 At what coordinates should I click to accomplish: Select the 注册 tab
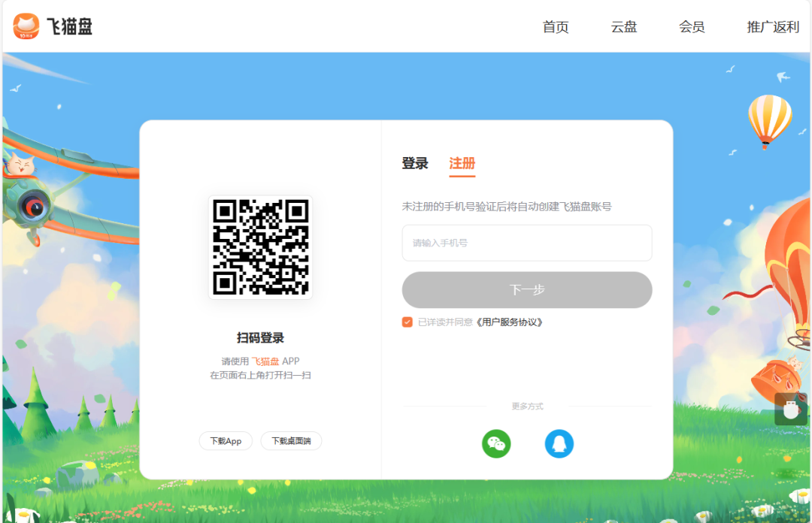(462, 164)
